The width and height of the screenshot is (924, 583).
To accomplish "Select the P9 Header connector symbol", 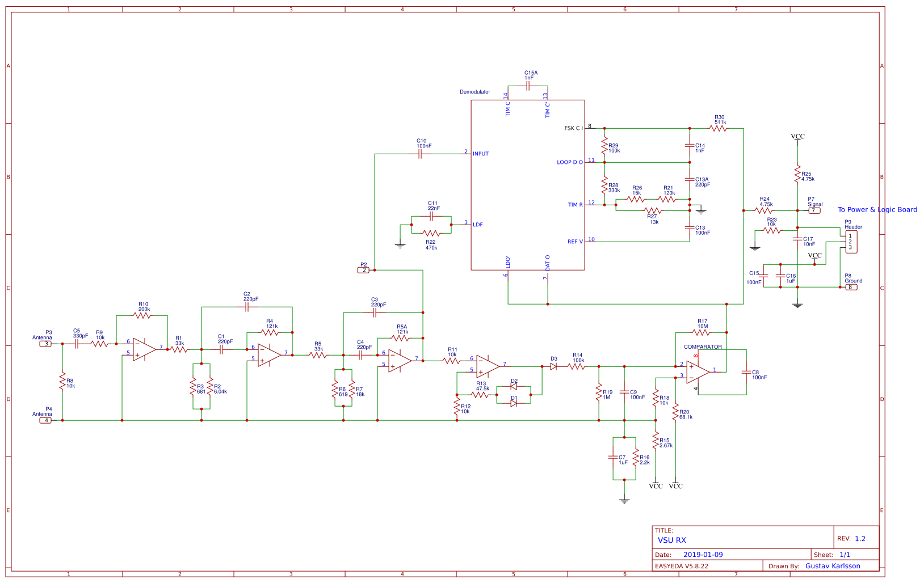I will [850, 240].
